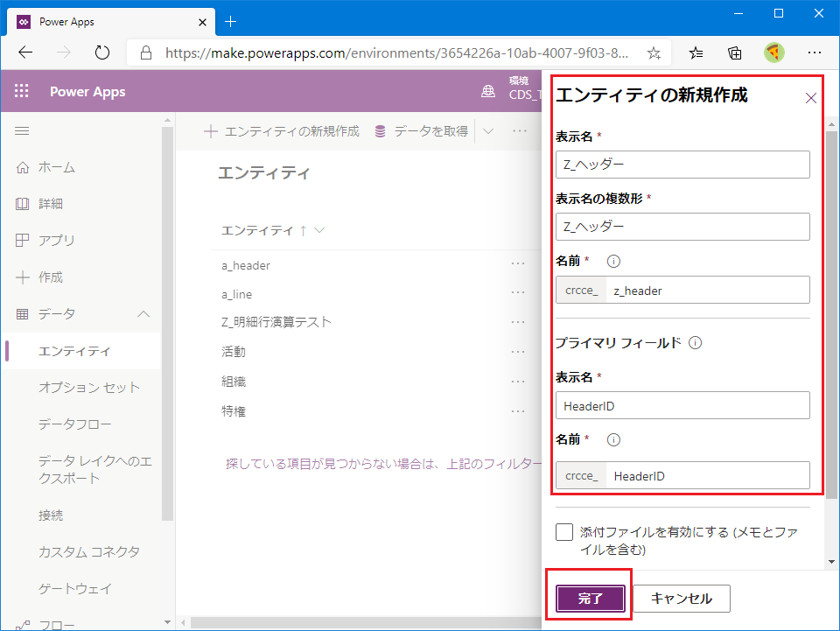This screenshot has width=840, height=631.
Task: Open the browser favorites list icon
Action: (x=696, y=53)
